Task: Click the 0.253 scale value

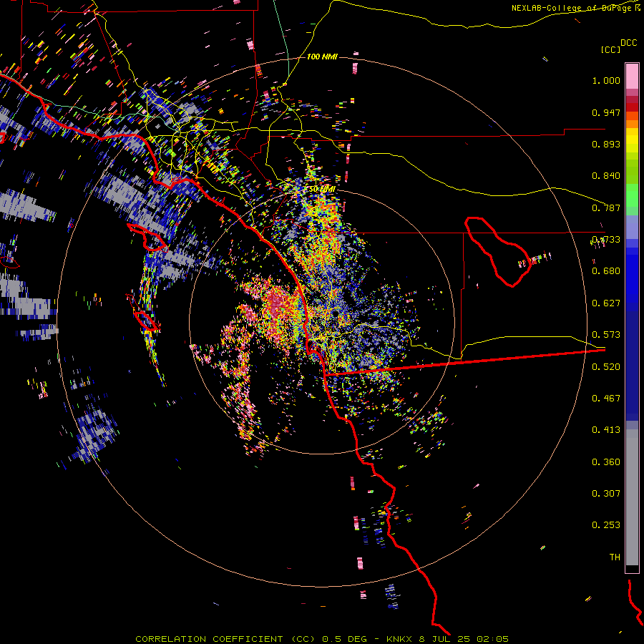Action: click(606, 525)
